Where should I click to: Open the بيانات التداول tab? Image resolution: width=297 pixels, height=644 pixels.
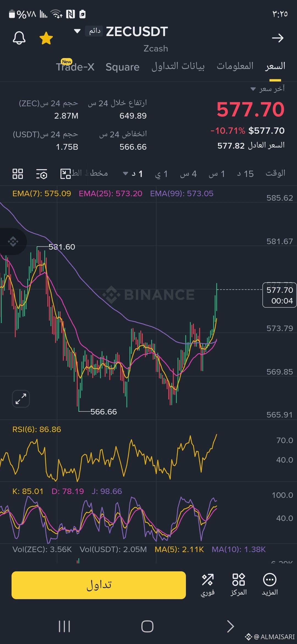pyautogui.click(x=178, y=66)
